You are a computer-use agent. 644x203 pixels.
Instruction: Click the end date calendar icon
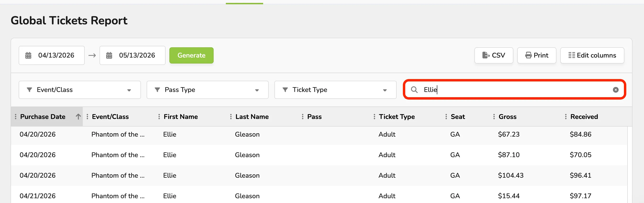pos(109,55)
